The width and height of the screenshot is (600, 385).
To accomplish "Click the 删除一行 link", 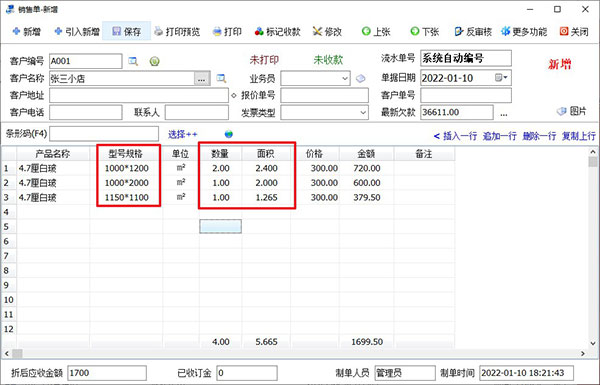I will [x=539, y=136].
